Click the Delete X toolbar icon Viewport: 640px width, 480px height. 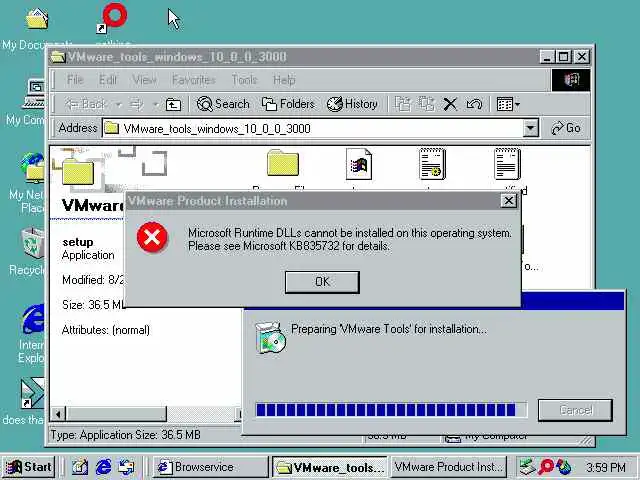(450, 104)
